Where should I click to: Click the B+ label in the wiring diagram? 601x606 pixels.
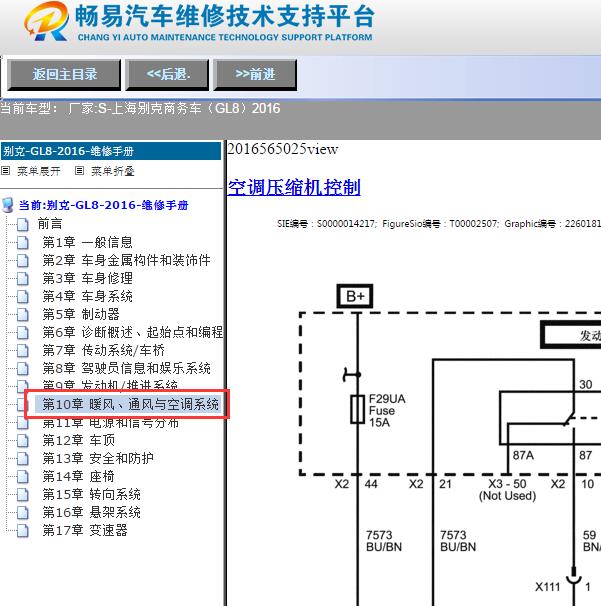tap(355, 296)
